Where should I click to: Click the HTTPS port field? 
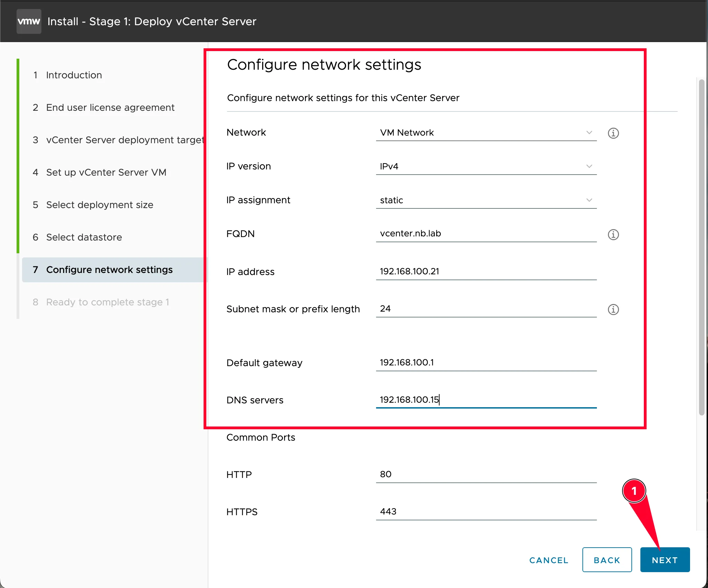pyautogui.click(x=486, y=512)
